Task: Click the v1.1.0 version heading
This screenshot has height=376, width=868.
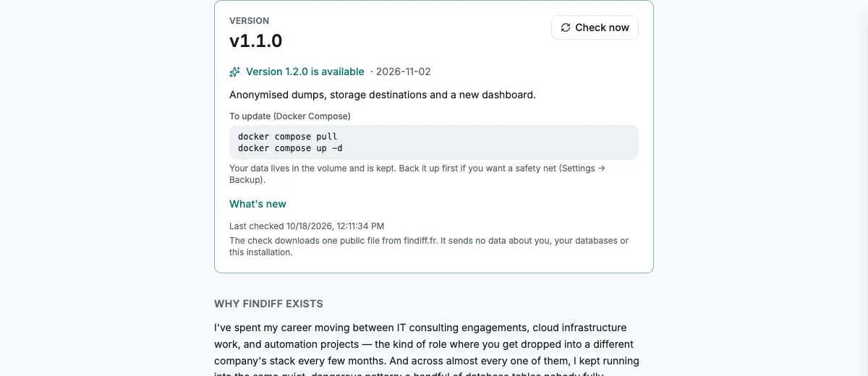Action: click(255, 41)
